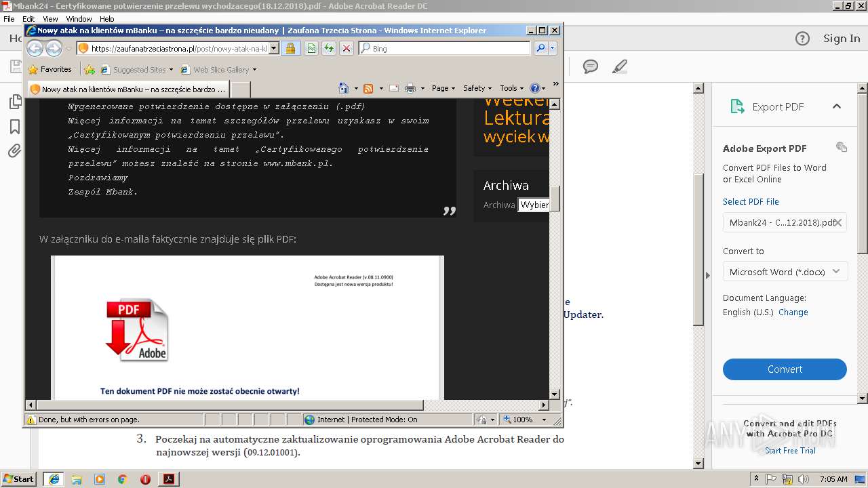Go forward in Internet Explorer
This screenshot has height=488, width=868.
tap(54, 48)
